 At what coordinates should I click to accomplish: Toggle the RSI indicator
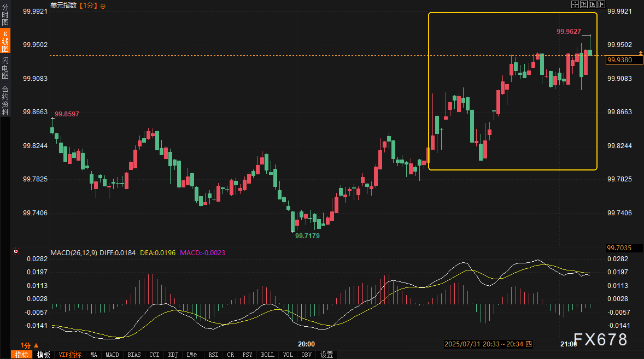[x=213, y=355]
